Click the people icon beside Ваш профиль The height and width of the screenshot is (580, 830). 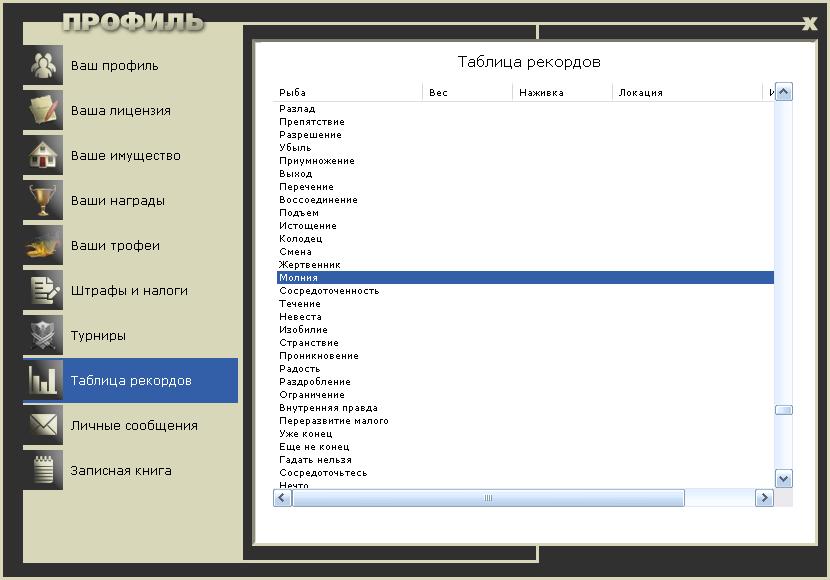tap(43, 65)
